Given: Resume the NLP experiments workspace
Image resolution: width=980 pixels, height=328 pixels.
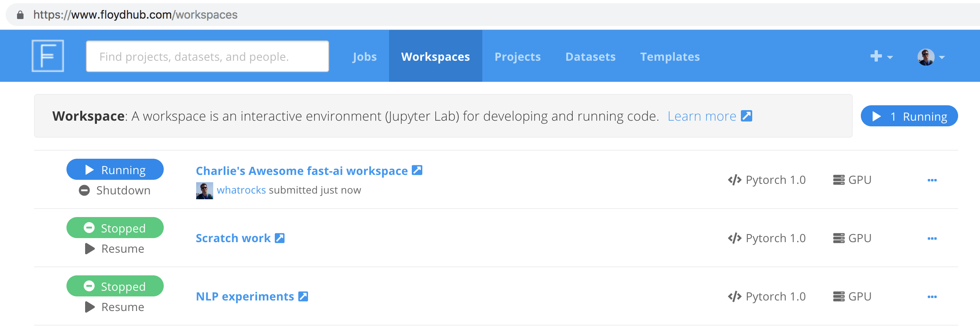Looking at the screenshot, I should [x=115, y=307].
